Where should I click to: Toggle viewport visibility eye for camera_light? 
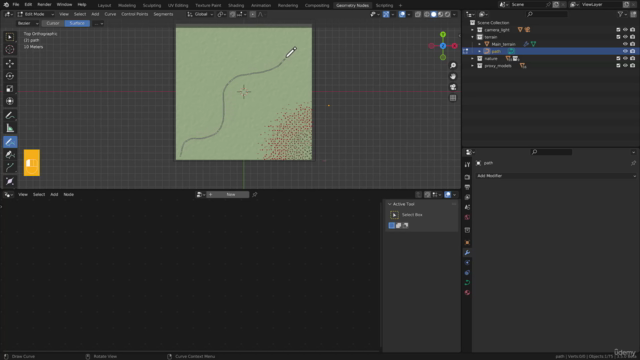click(625, 30)
